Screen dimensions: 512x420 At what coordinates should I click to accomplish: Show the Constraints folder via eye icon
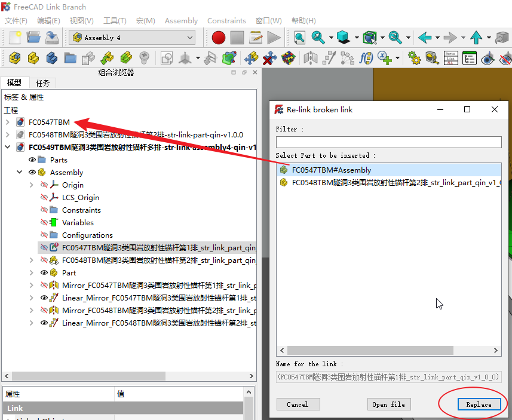pyautogui.click(x=44, y=210)
